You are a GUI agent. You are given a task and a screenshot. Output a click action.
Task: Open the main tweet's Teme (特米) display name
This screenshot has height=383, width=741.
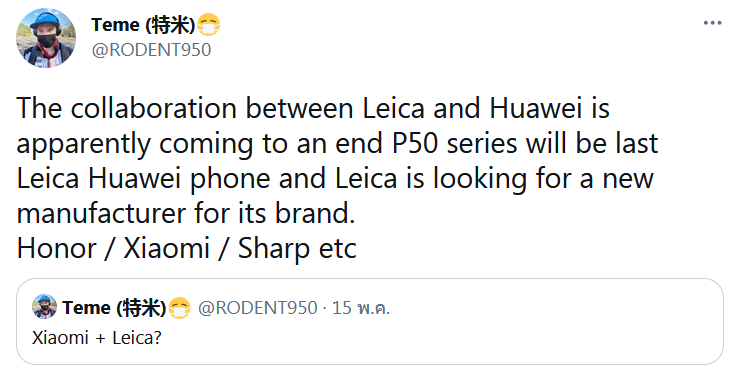143,25
